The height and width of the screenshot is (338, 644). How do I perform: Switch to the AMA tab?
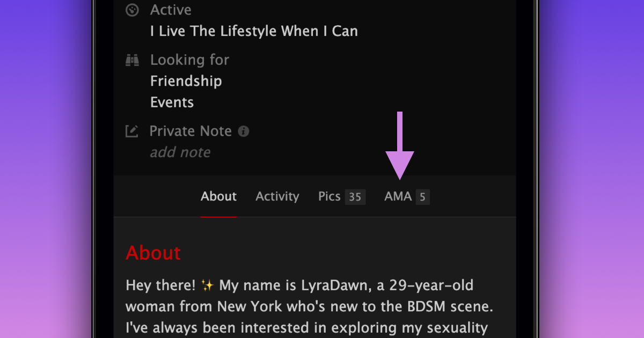tap(406, 197)
